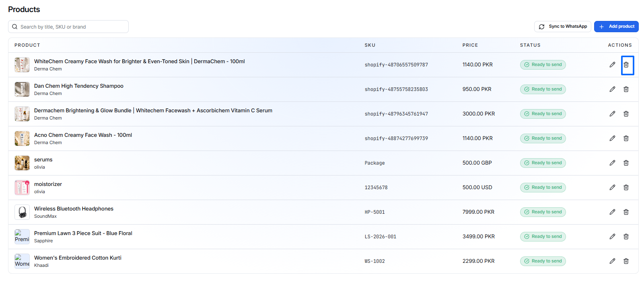
Task: Edit Dan Chem High Tendency Shampoo
Action: click(612, 89)
